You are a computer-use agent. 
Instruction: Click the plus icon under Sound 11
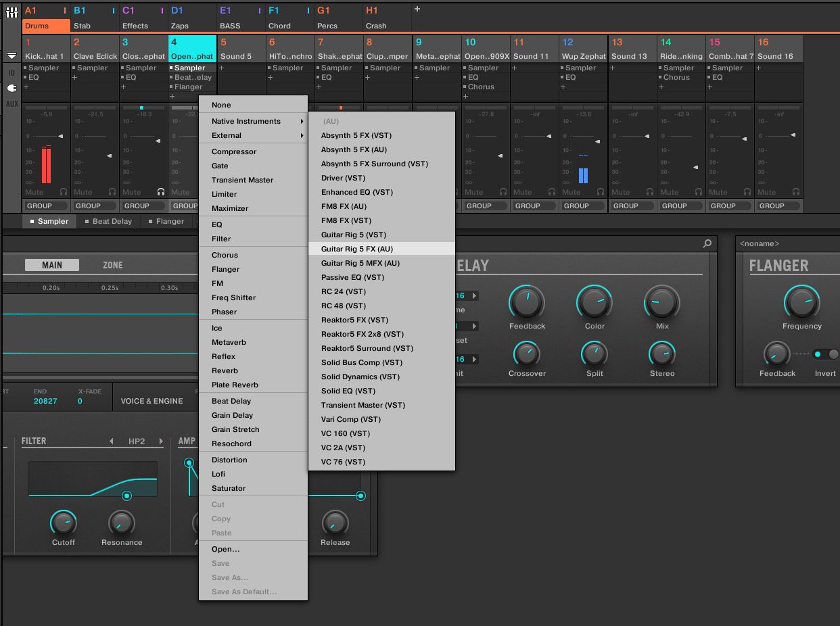pos(515,68)
